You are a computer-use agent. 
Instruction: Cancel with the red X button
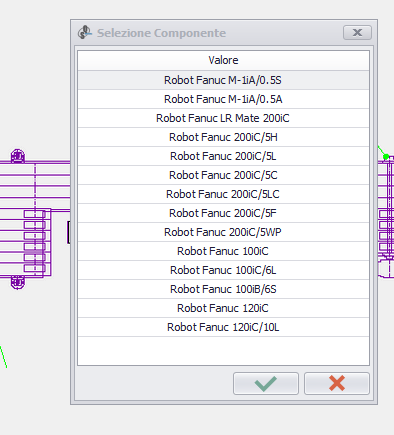337,383
